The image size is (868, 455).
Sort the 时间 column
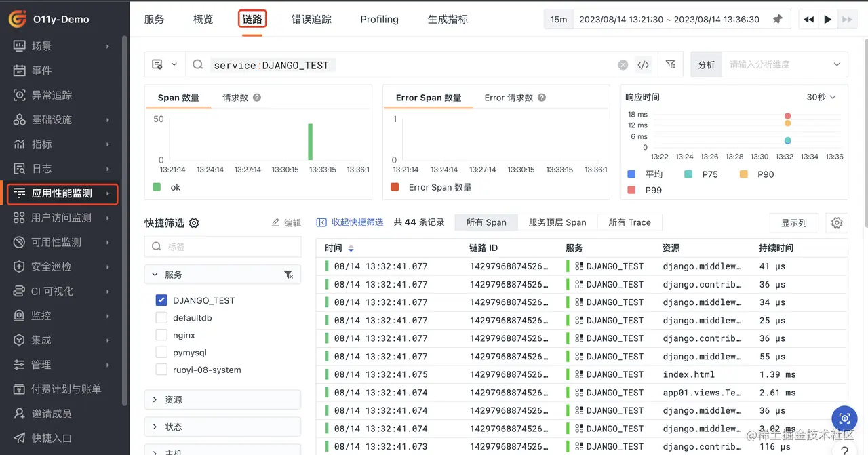click(351, 249)
